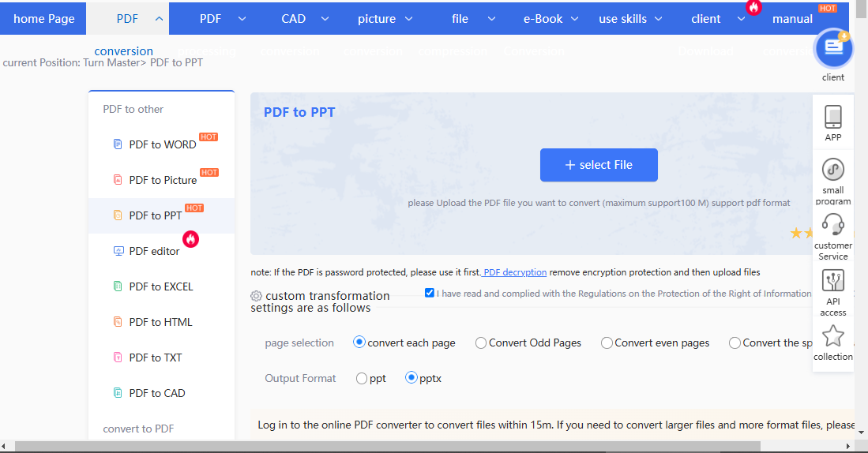Viewport: 868px width, 453px height.
Task: Open the picture menu item
Action: [377, 19]
